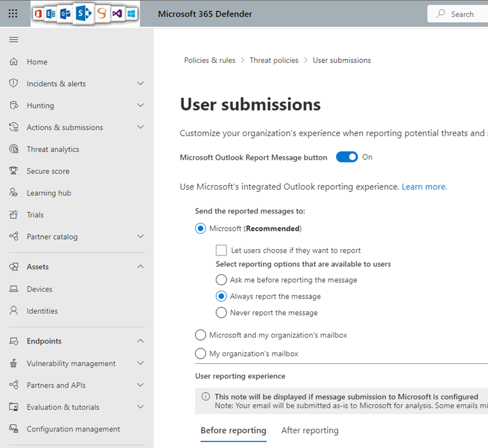Click the Identities person icon
This screenshot has width=488, height=448.
[x=14, y=311]
